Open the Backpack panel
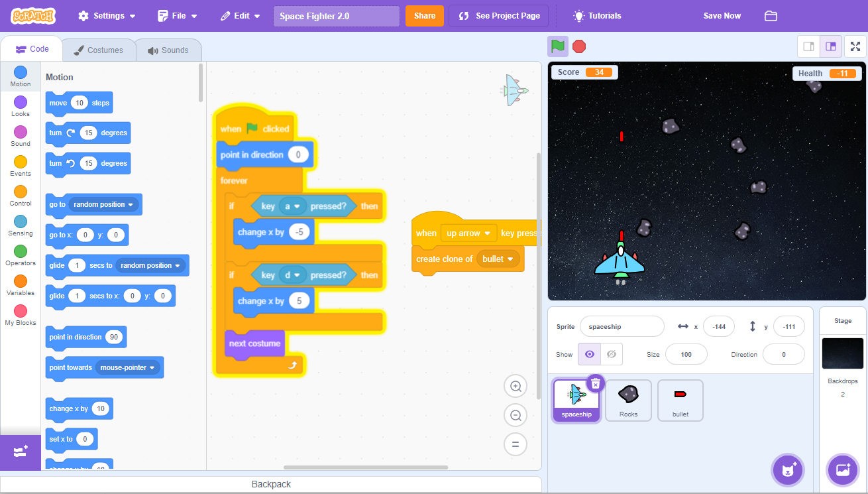868x494 pixels. 271,485
